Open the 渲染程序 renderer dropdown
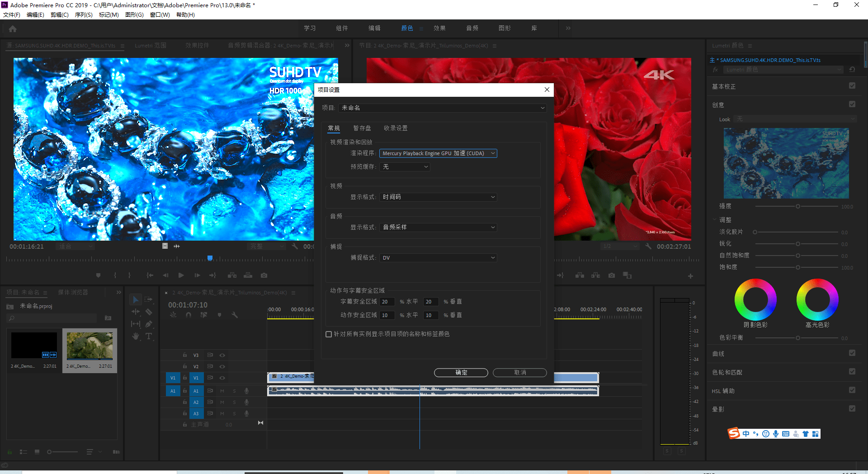 (438, 153)
